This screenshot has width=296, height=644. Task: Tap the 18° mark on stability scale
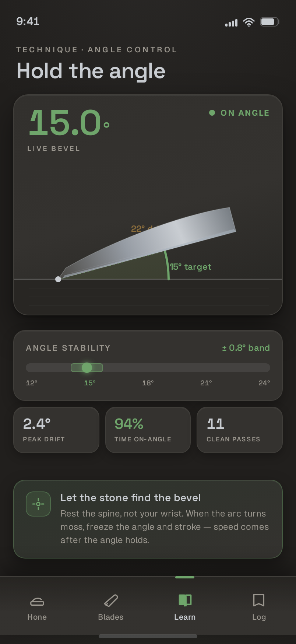coord(148,383)
